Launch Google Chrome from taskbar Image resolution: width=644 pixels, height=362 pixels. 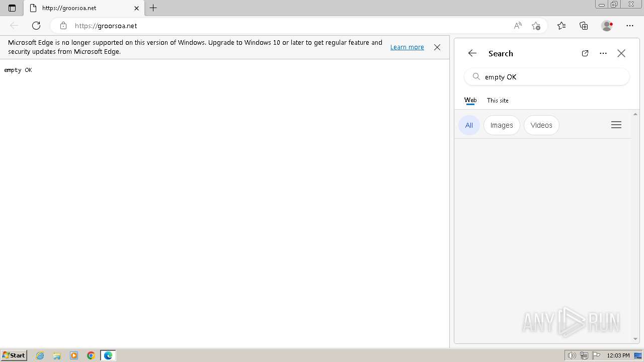[x=91, y=355]
